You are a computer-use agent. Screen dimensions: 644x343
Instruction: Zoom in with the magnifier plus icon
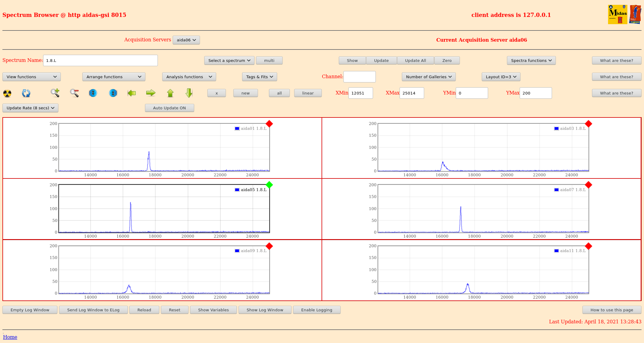pyautogui.click(x=55, y=93)
